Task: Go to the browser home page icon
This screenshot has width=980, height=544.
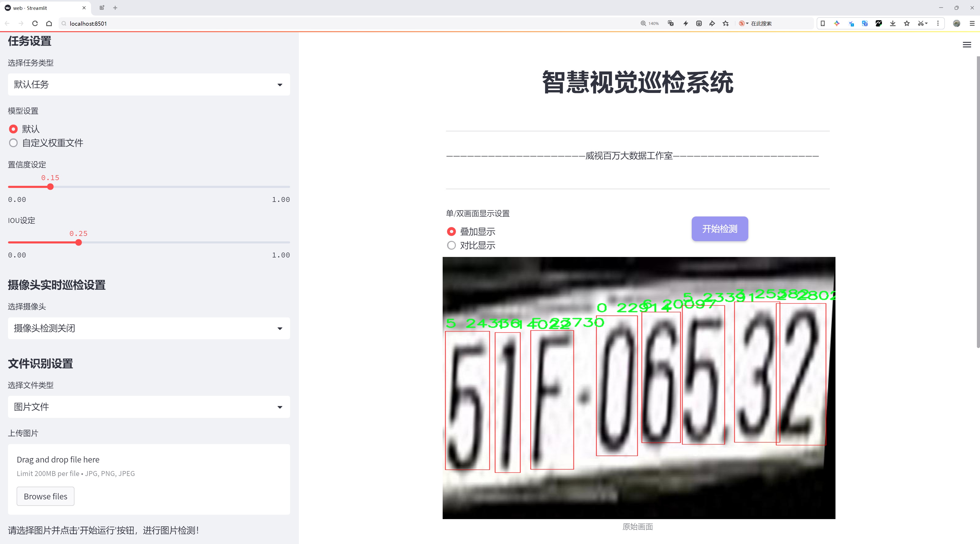Action: point(49,24)
